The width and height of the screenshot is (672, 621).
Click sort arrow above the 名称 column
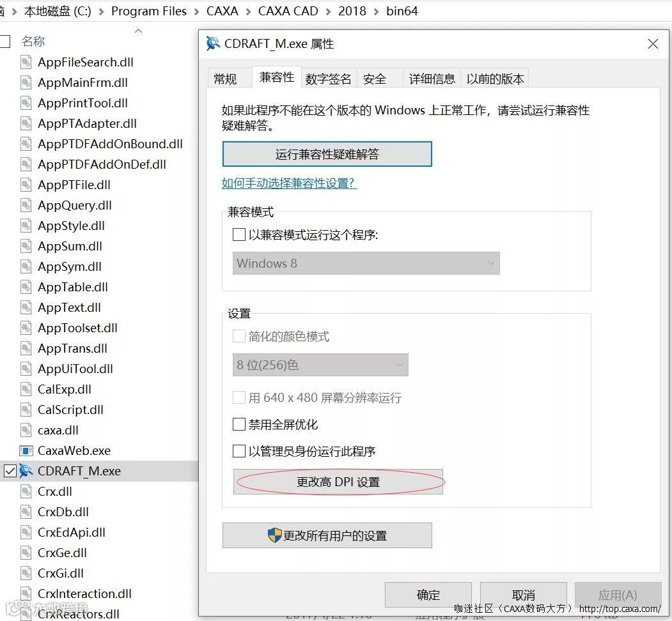pos(139,31)
